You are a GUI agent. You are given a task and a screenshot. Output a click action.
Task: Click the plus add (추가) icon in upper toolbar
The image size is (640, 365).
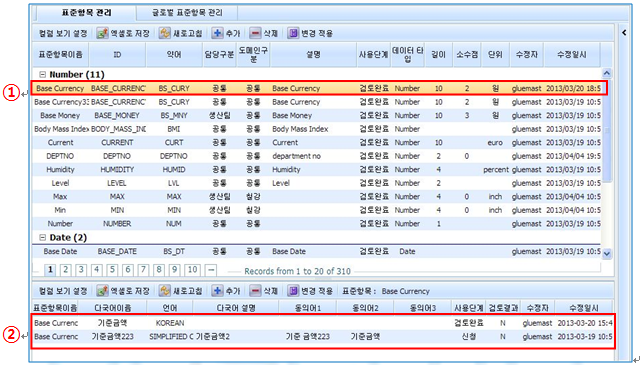pos(218,33)
